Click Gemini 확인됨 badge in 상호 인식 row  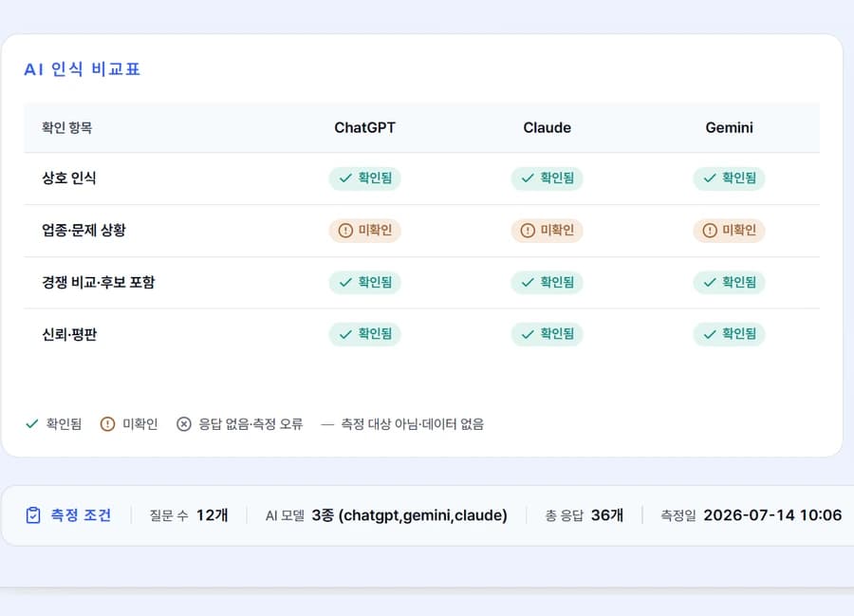pyautogui.click(x=729, y=178)
